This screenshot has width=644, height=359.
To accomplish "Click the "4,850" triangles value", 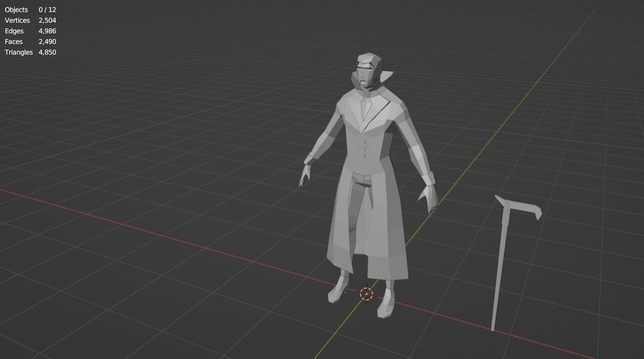I will [x=47, y=52].
